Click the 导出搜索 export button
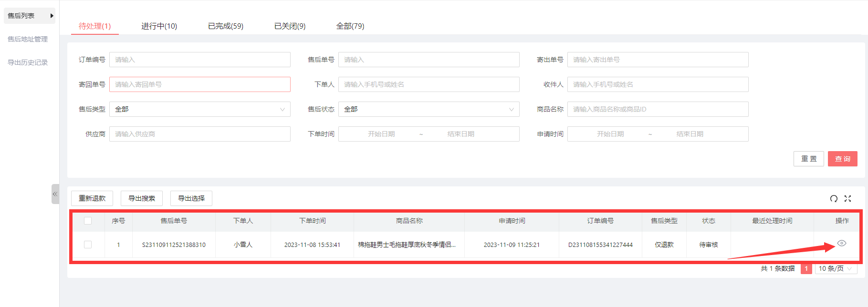The image size is (868, 307). (x=142, y=198)
